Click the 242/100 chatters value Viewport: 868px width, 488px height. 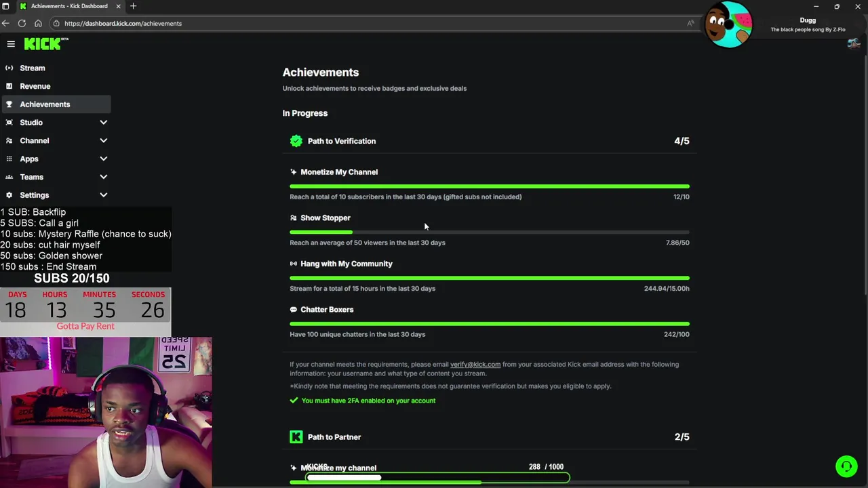click(677, 334)
